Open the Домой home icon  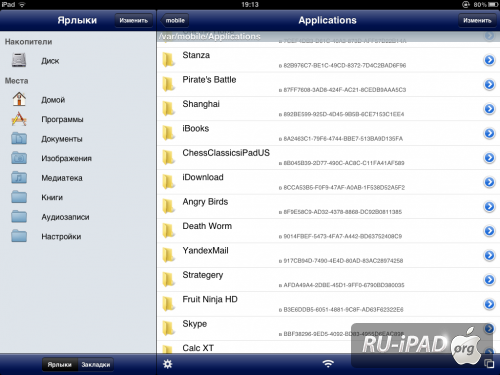click(19, 99)
